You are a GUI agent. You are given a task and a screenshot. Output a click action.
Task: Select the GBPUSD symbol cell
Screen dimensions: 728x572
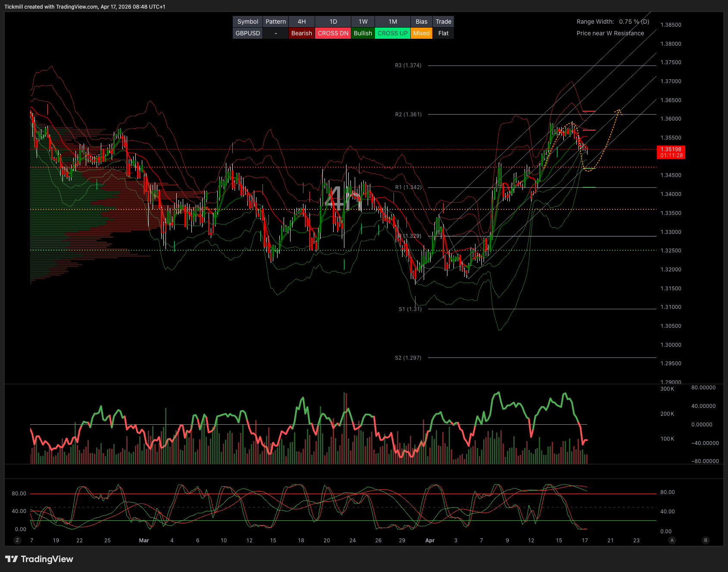247,33
